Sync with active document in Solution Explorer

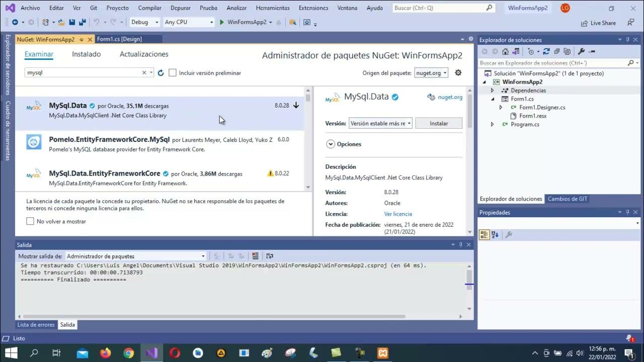click(x=546, y=51)
